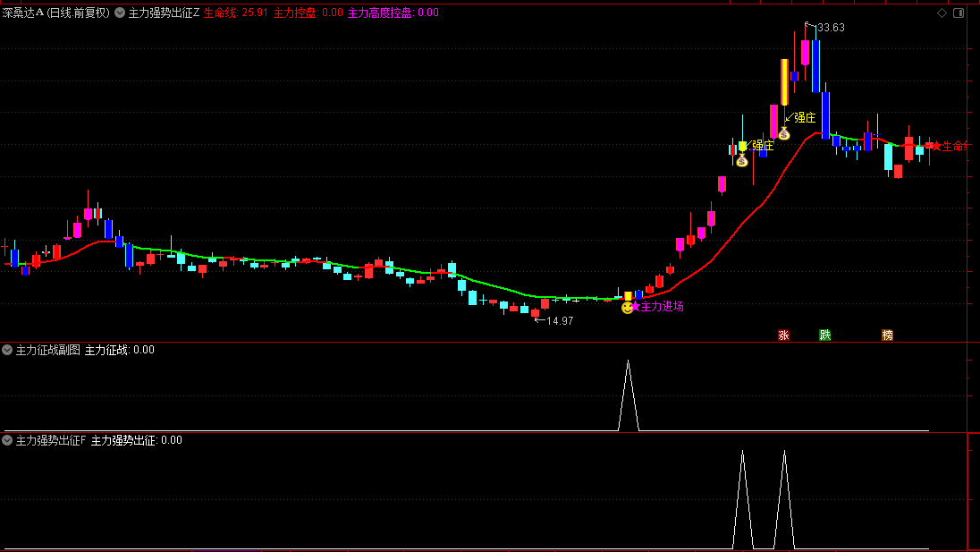Viewport: 980px width, 552px height.
Task: Click the 主力高度控盘: 0.00 readout
Action: tap(393, 13)
